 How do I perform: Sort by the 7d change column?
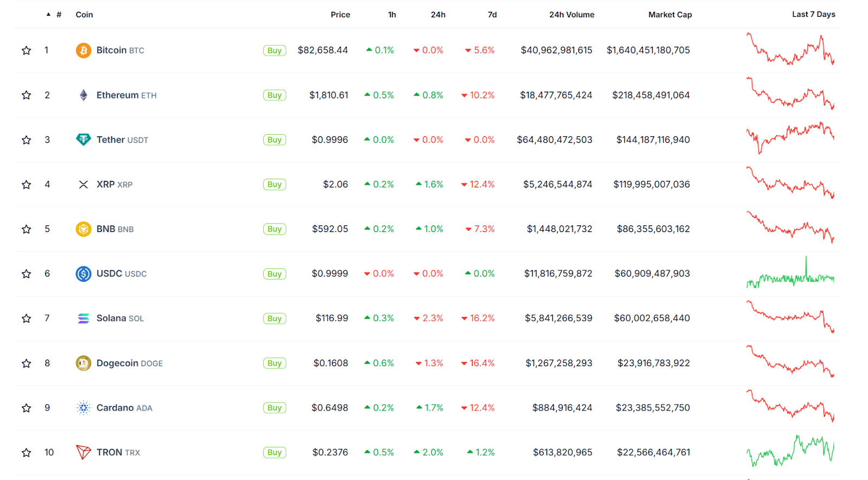point(492,15)
